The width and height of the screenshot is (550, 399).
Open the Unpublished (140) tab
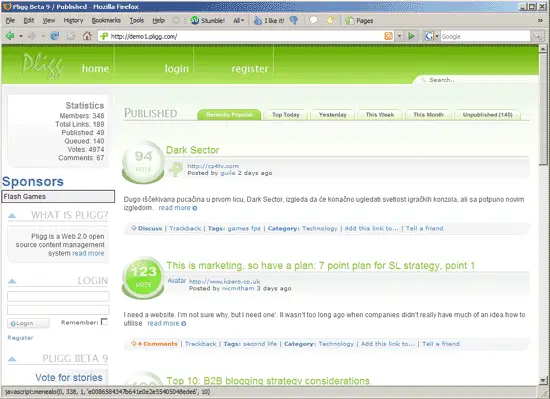click(487, 115)
